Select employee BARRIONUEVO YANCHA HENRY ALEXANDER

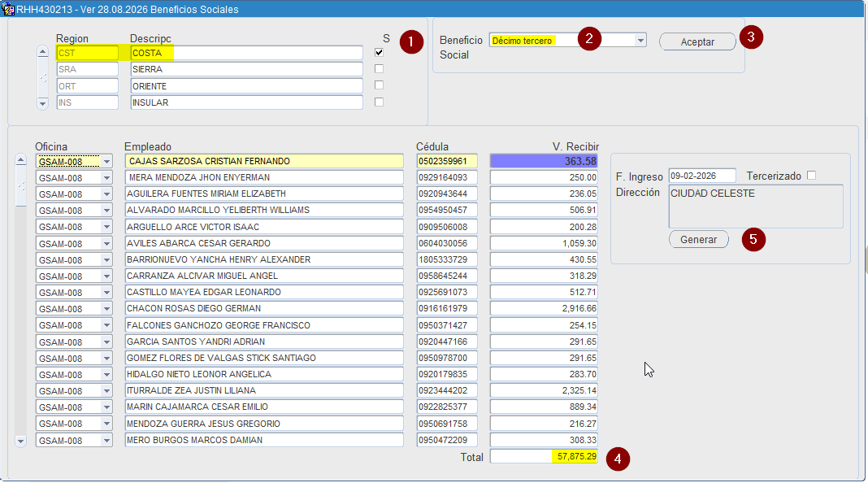point(264,259)
